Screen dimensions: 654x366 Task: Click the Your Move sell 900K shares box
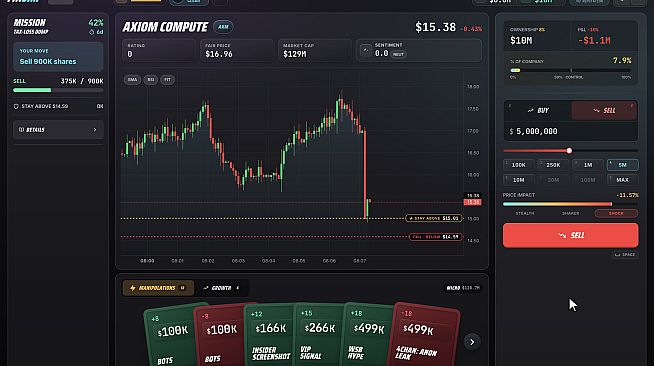[58, 57]
